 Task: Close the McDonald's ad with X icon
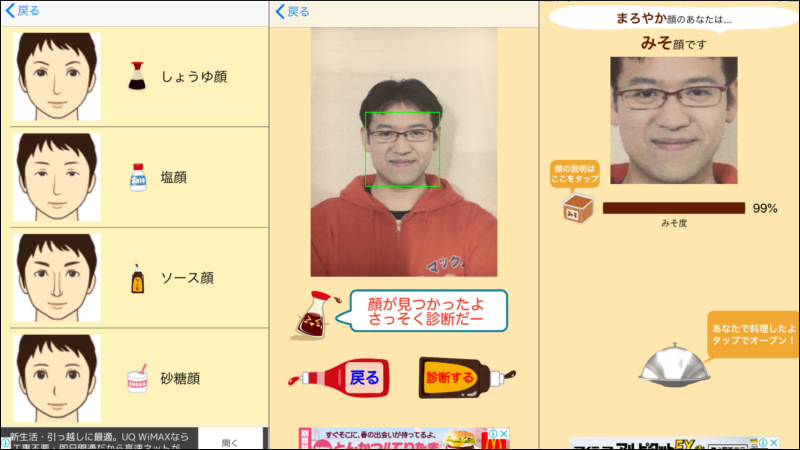click(505, 434)
